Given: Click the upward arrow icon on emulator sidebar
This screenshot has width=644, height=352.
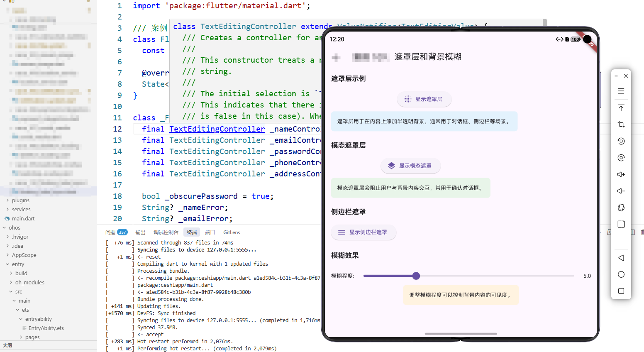Looking at the screenshot, I should coord(621,108).
